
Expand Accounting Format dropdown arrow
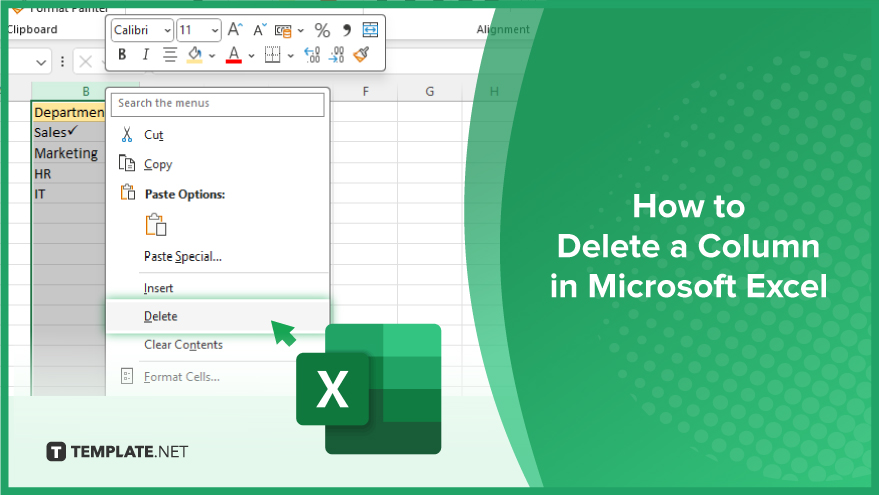coord(300,30)
